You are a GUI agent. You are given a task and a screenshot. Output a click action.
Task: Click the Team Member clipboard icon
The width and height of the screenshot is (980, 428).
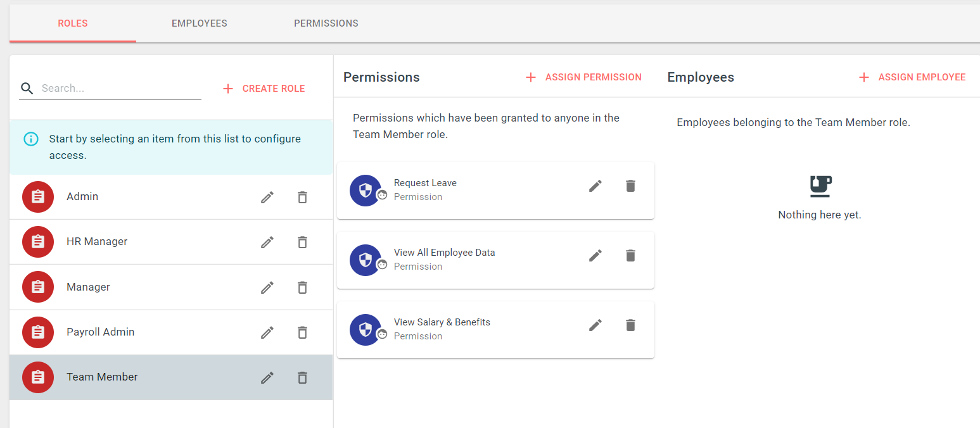click(x=38, y=377)
